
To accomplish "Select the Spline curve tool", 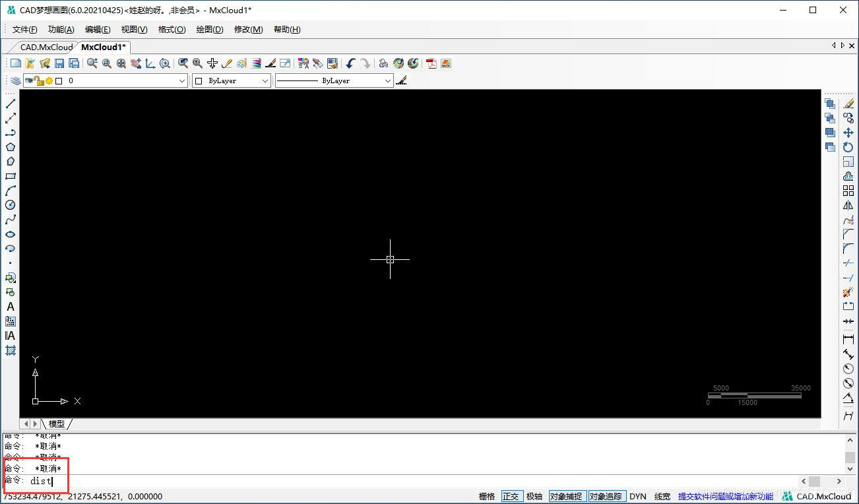I will tap(11, 220).
